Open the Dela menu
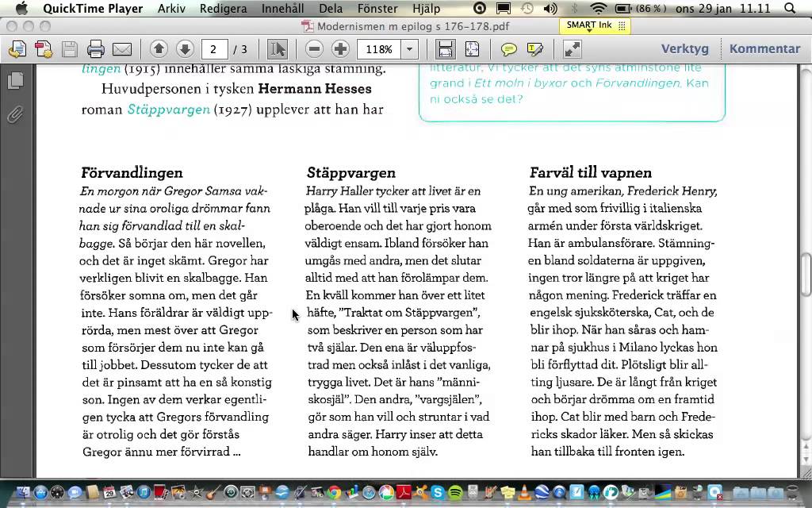812x508 pixels. pyautogui.click(x=331, y=8)
